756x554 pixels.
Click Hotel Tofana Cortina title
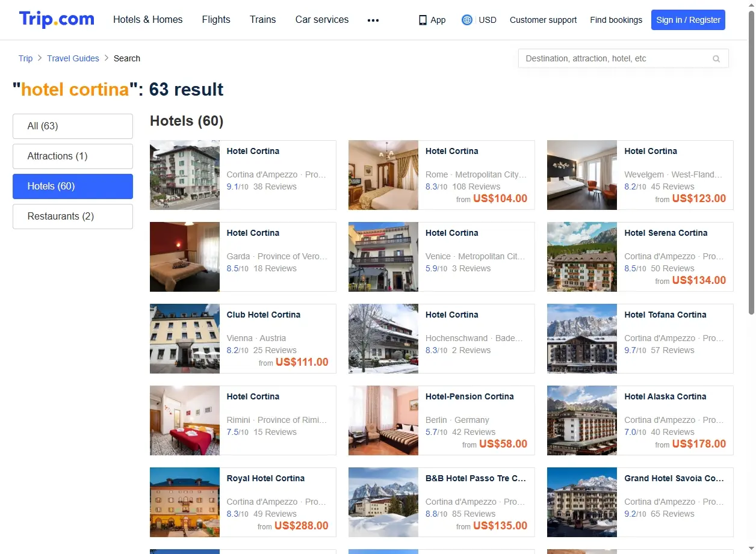[665, 315]
